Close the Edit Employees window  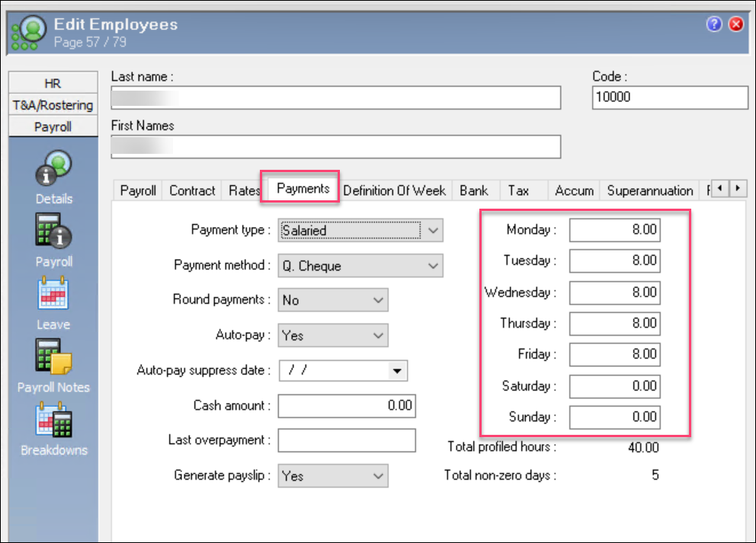pos(736,24)
